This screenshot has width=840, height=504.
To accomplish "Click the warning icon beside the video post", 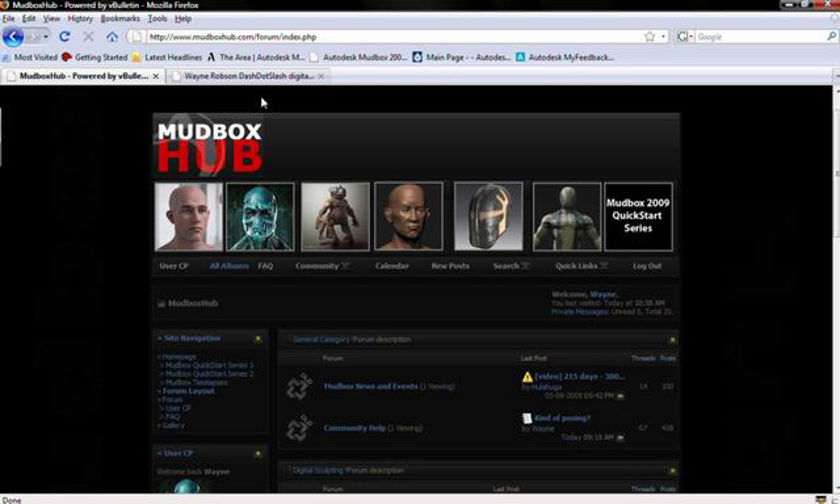I will point(527,377).
